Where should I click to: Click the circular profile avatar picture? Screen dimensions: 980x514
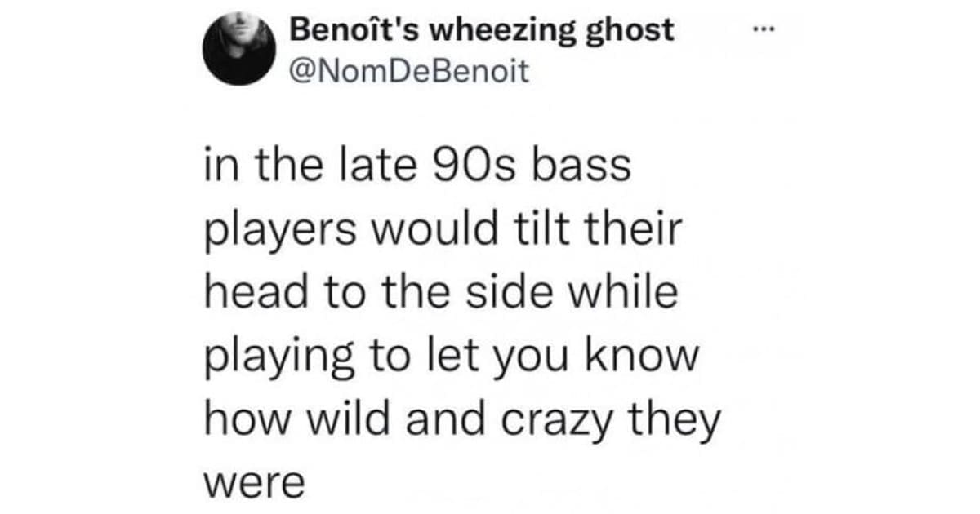(x=237, y=49)
